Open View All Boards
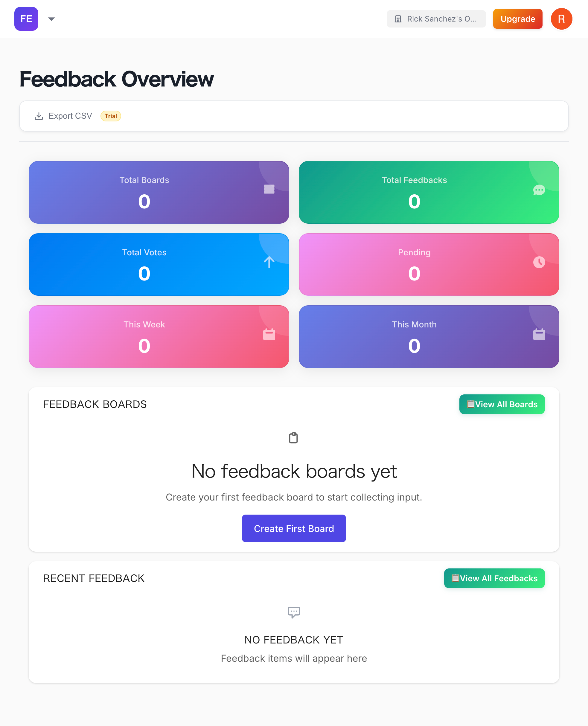 502,404
